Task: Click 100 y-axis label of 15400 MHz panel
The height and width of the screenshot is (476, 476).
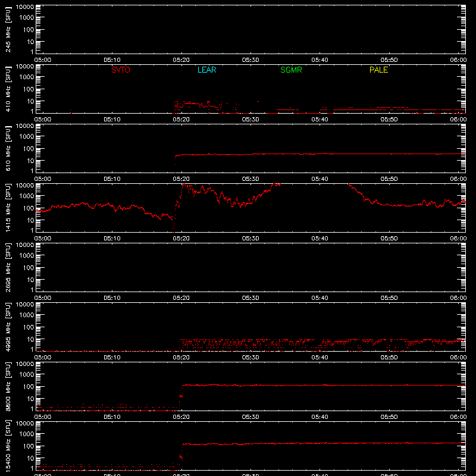Action: pyautogui.click(x=29, y=446)
